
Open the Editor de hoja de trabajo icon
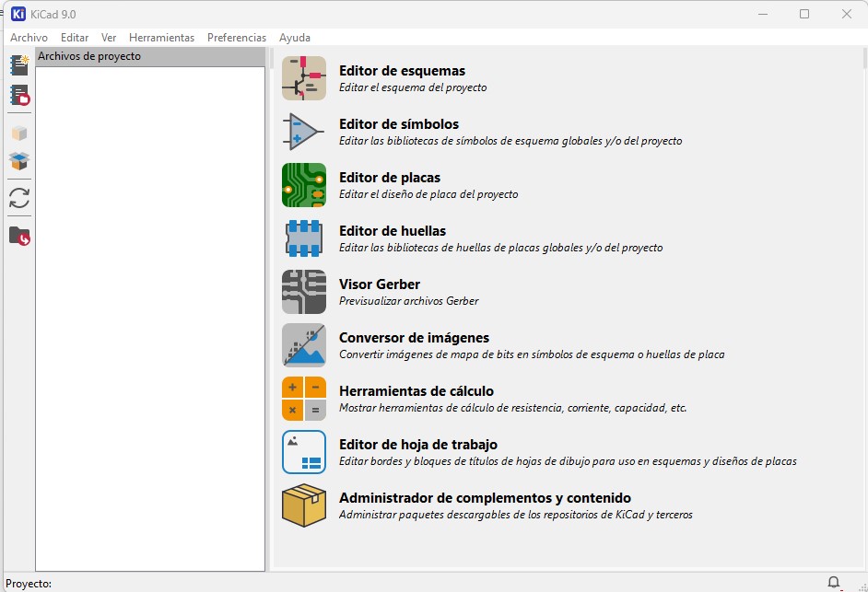tap(304, 452)
